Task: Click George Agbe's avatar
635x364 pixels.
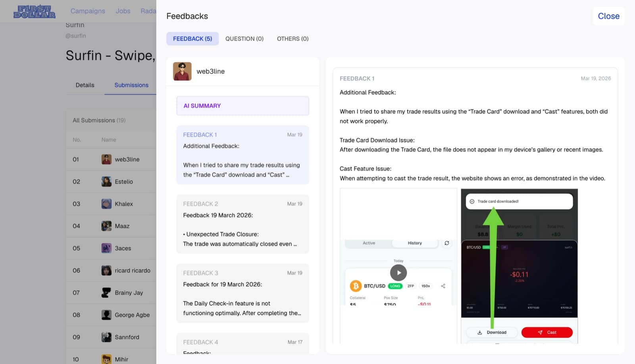Action: [x=106, y=315]
